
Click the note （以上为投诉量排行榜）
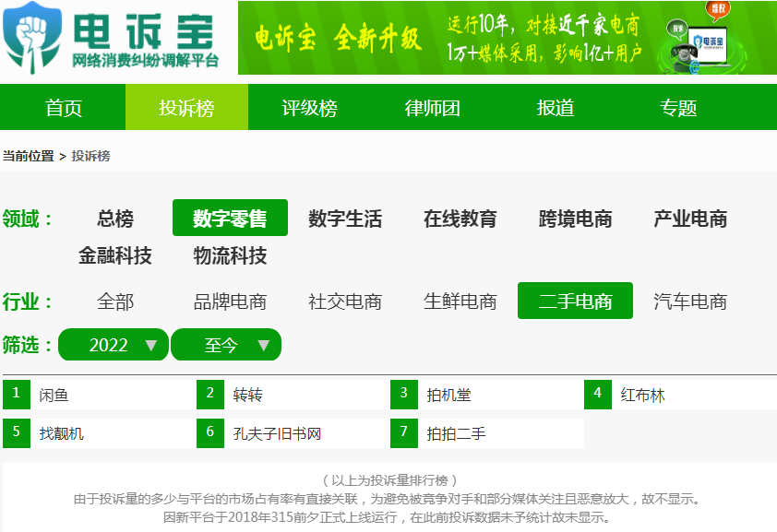click(x=389, y=480)
